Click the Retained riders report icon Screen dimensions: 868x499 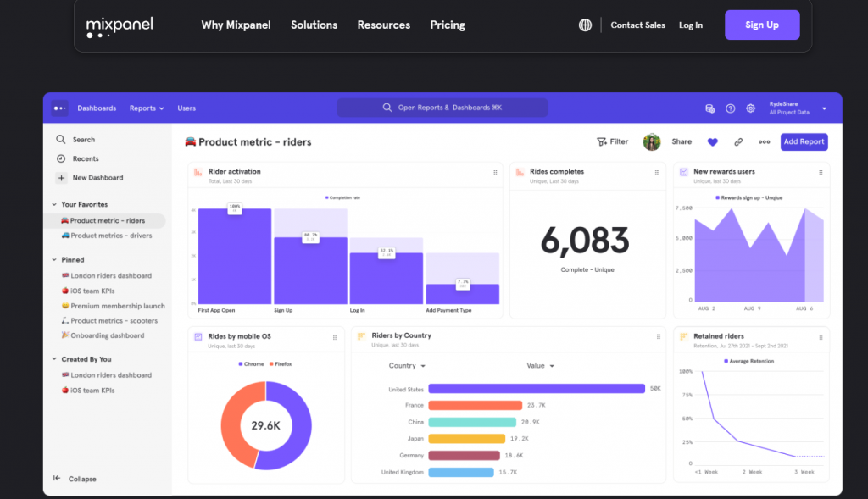coord(684,336)
